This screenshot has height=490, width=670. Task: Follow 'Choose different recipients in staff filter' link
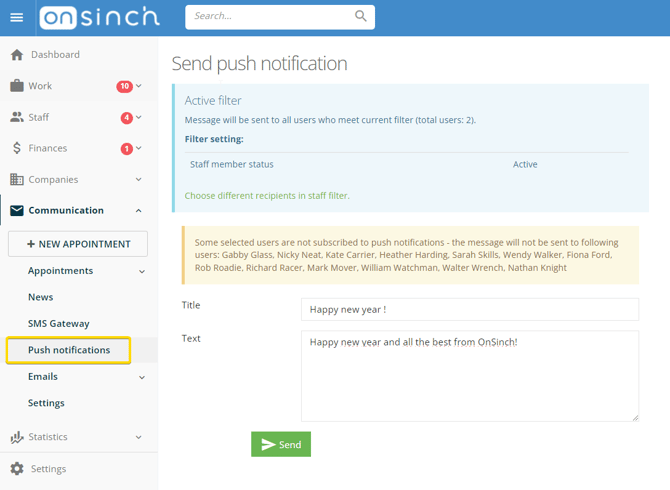(x=267, y=196)
